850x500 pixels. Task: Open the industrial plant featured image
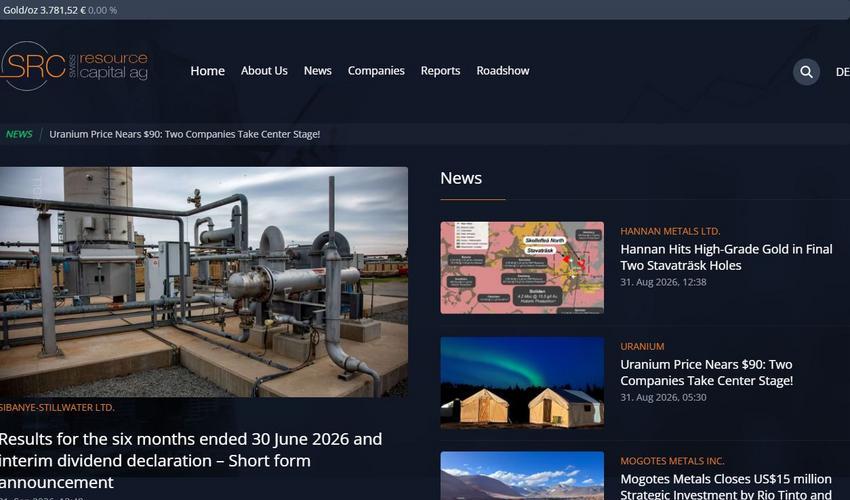[x=204, y=281]
